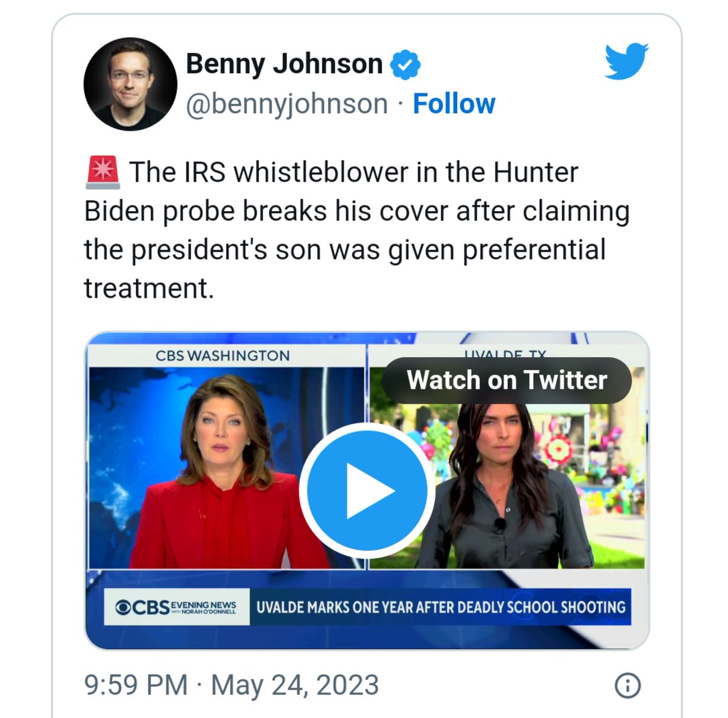Viewport: 728px width, 718px height.
Task: Open the round profile avatar photo
Action: 130,84
